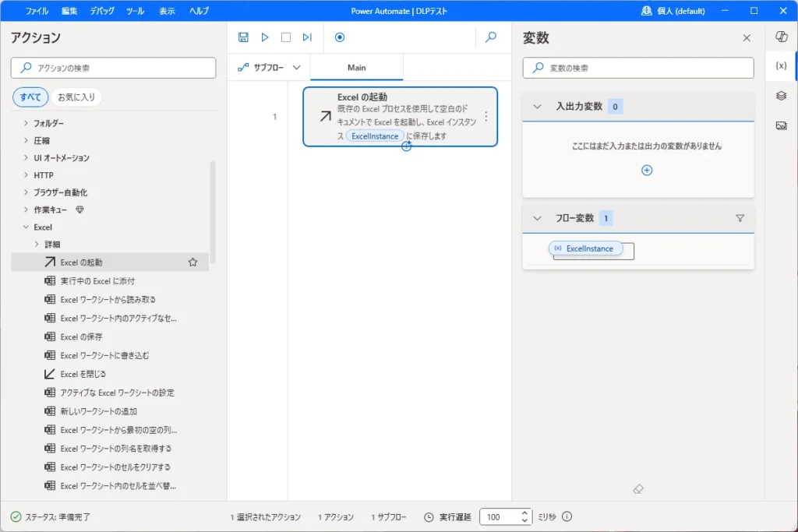Open the デバッグ menu

102,11
